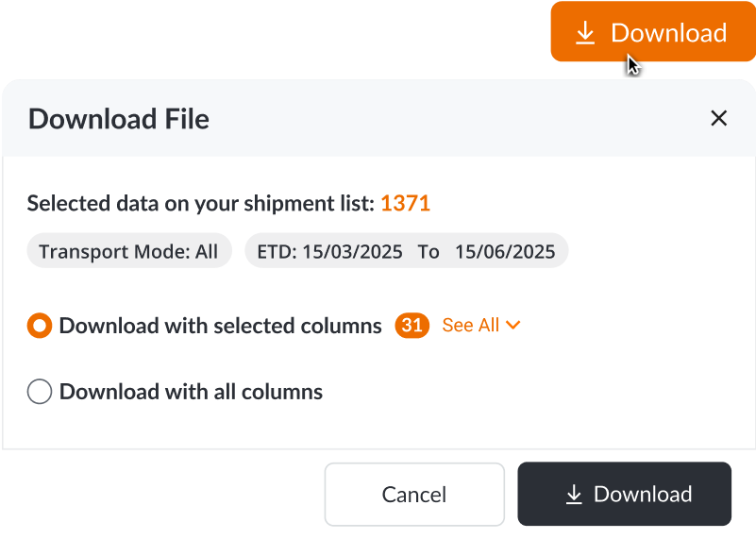The height and width of the screenshot is (539, 756).
Task: Click the Transport Mode: All filter chip
Action: click(x=128, y=251)
